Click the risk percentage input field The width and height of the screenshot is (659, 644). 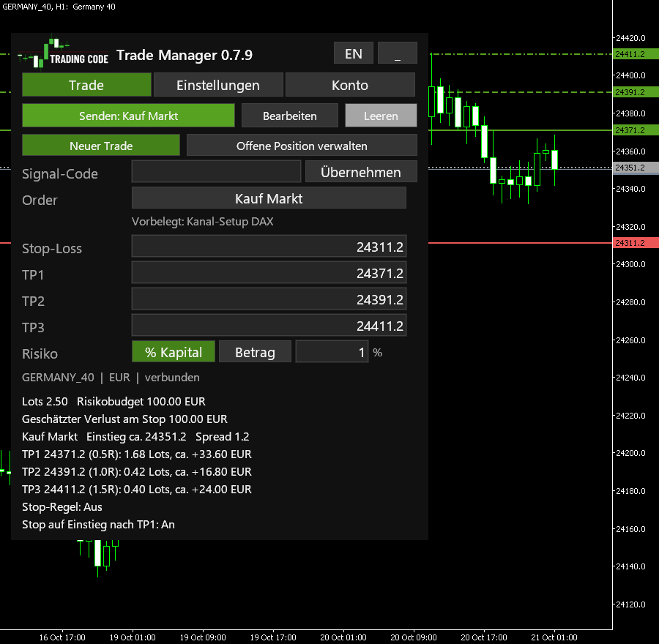pyautogui.click(x=332, y=351)
